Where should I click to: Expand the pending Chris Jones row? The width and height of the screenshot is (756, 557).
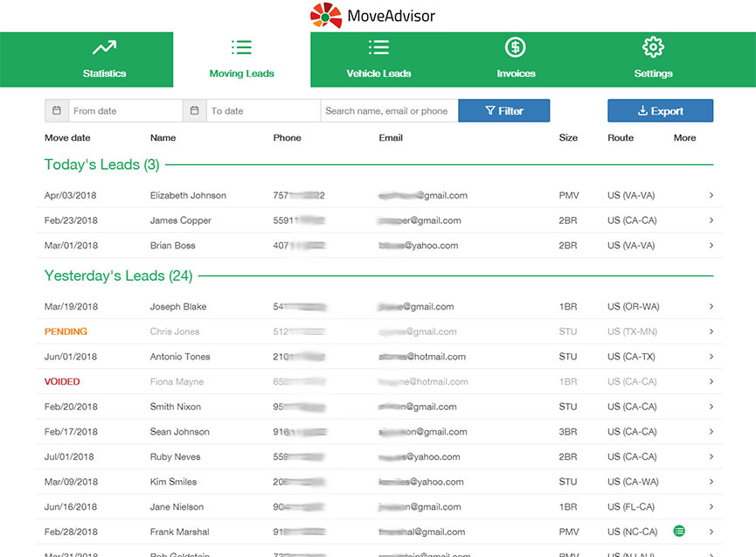click(x=711, y=332)
